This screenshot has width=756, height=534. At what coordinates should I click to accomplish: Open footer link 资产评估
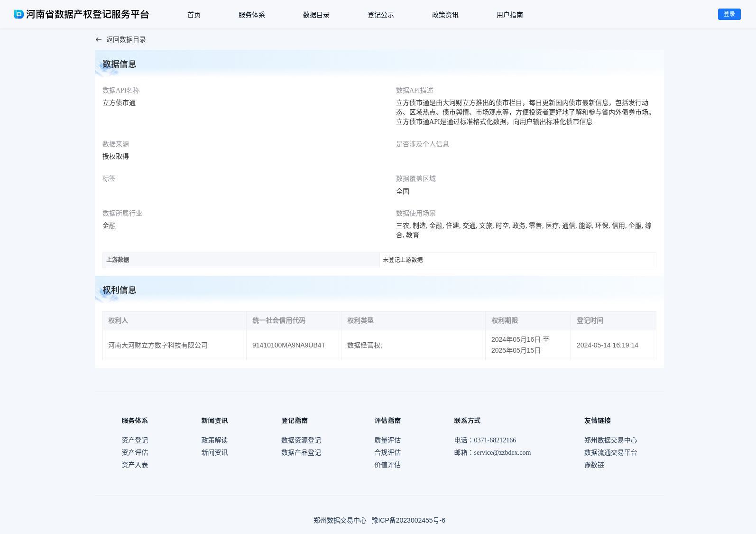135,452
